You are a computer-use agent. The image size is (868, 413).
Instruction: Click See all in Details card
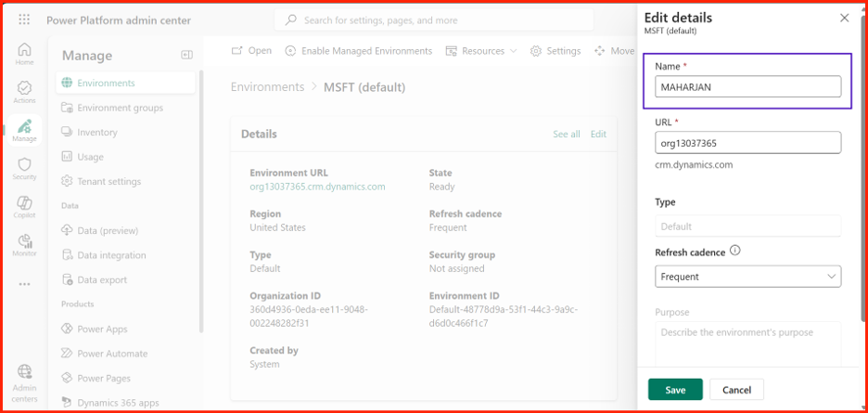pyautogui.click(x=567, y=135)
